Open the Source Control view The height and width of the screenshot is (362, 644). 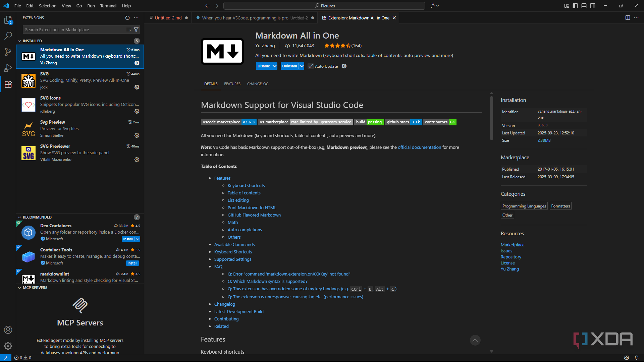tap(8, 52)
